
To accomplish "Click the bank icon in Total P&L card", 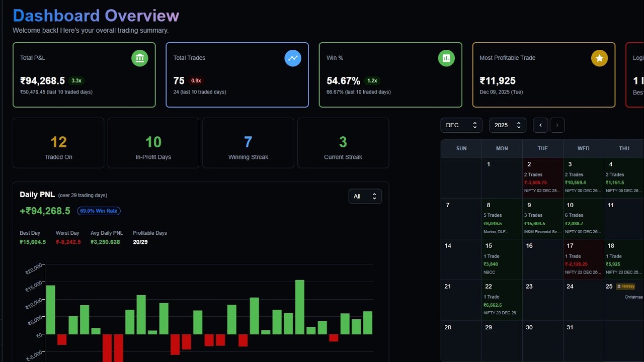I will pyautogui.click(x=140, y=58).
